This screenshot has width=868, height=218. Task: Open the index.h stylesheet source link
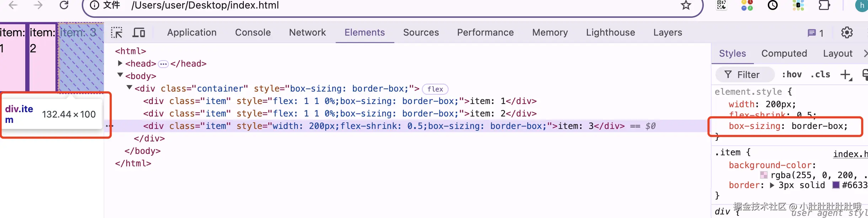(x=850, y=154)
